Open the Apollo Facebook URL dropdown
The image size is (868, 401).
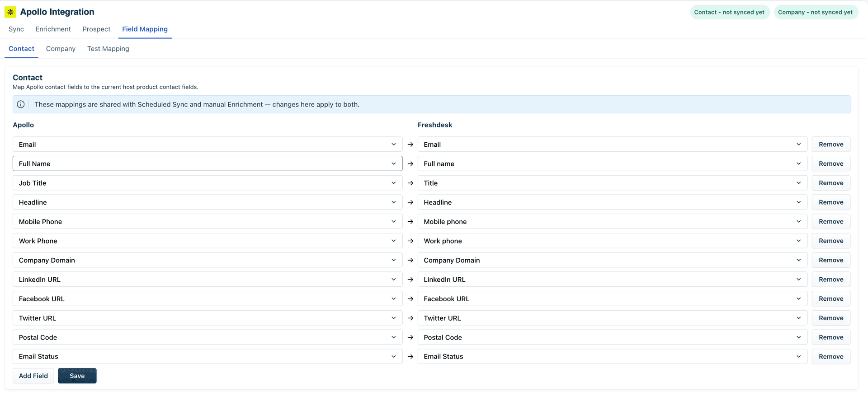pos(208,298)
